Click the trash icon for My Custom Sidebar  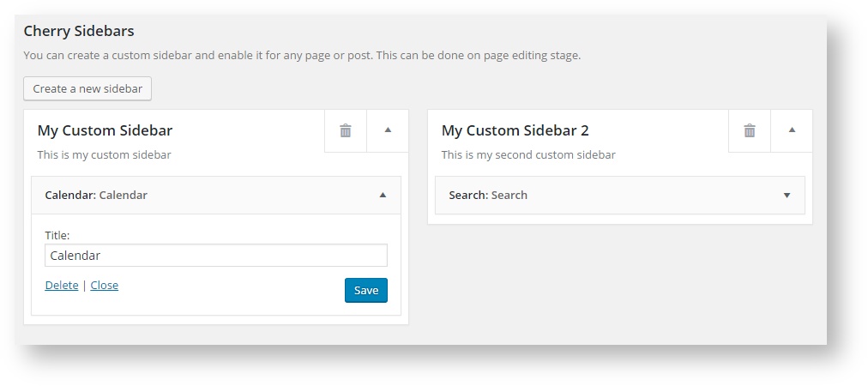click(346, 130)
